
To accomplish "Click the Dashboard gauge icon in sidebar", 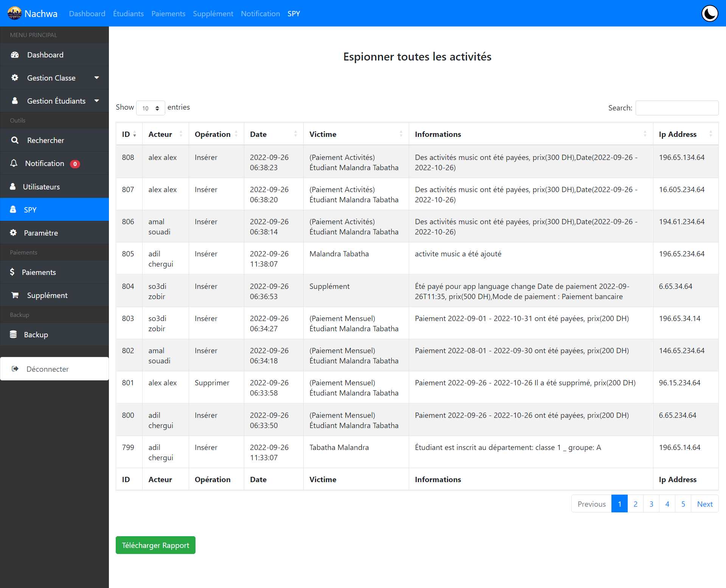I will tap(15, 55).
